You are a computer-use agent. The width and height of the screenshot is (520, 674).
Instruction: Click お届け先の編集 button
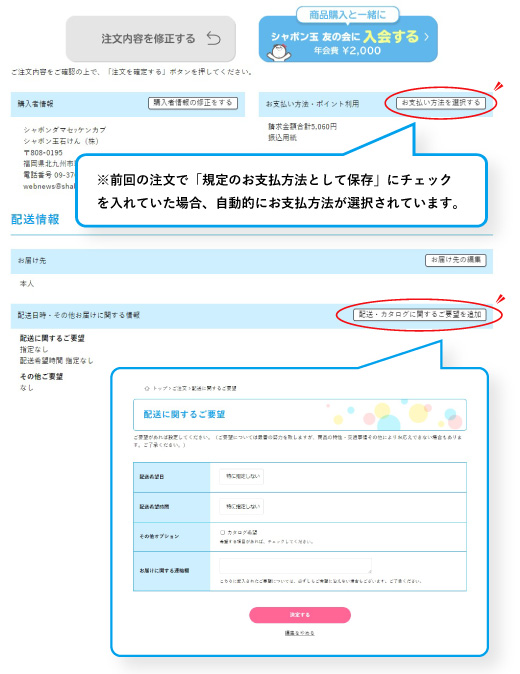[x=456, y=260]
